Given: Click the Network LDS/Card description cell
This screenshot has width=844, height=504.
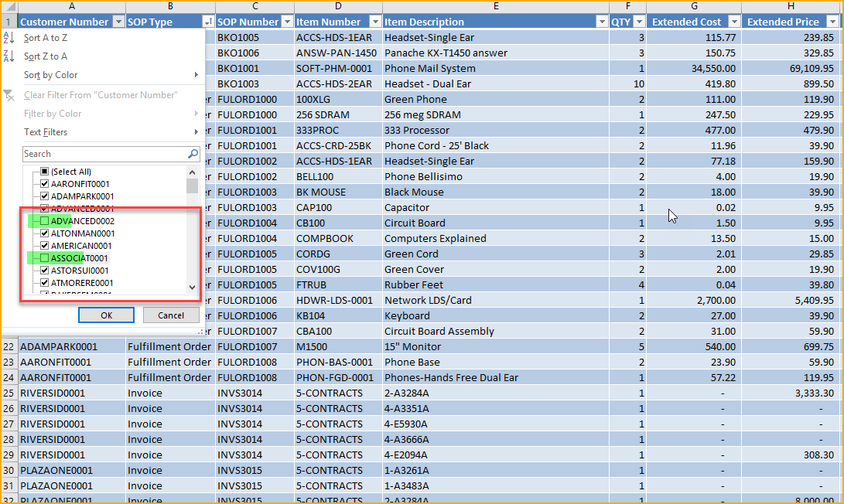Looking at the screenshot, I should [496, 300].
